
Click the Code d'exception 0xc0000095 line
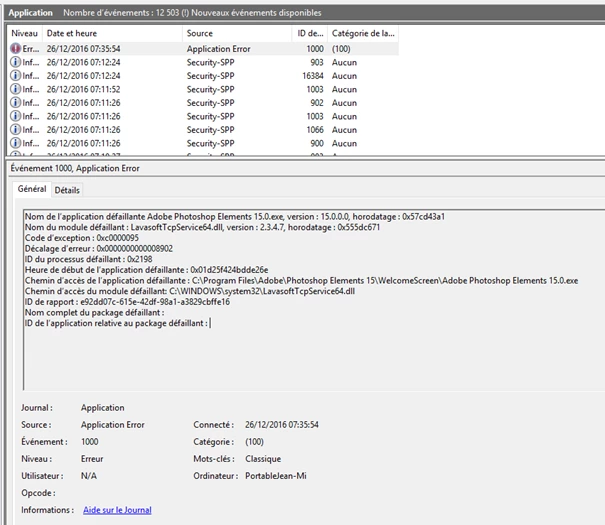[82, 238]
